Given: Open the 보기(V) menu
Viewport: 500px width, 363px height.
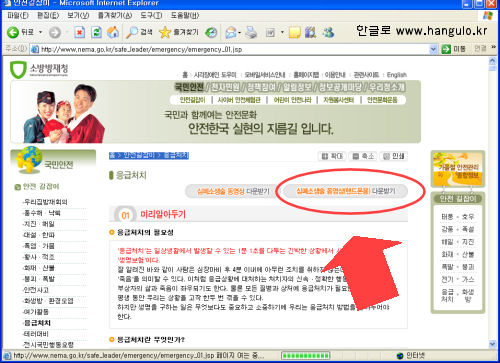Looking at the screenshot, I should (x=78, y=15).
